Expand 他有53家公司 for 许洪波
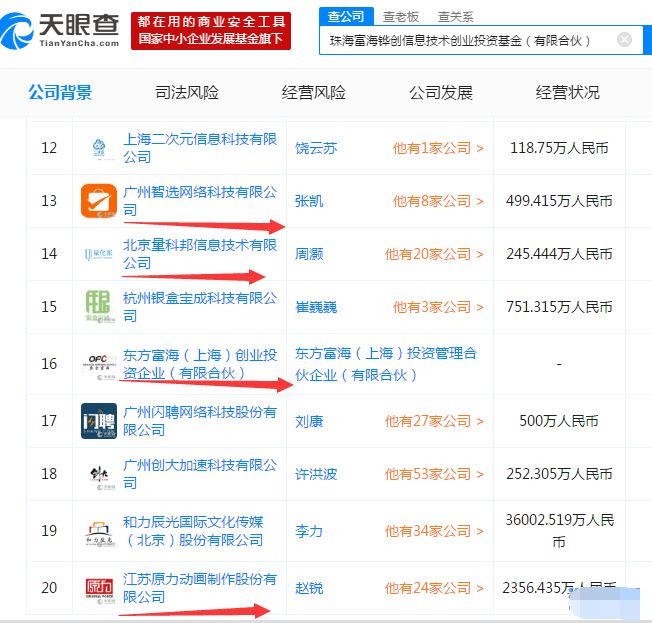The image size is (652, 623). click(435, 474)
